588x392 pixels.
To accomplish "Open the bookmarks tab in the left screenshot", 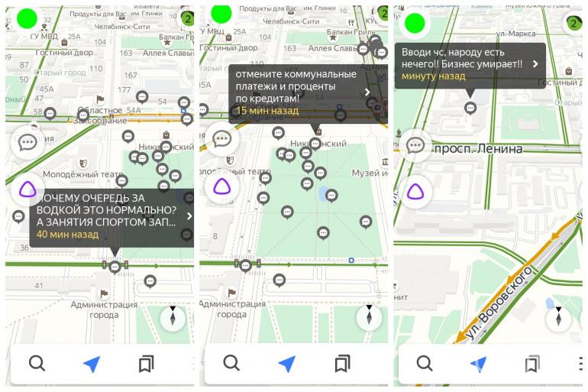I will pyautogui.click(x=146, y=364).
